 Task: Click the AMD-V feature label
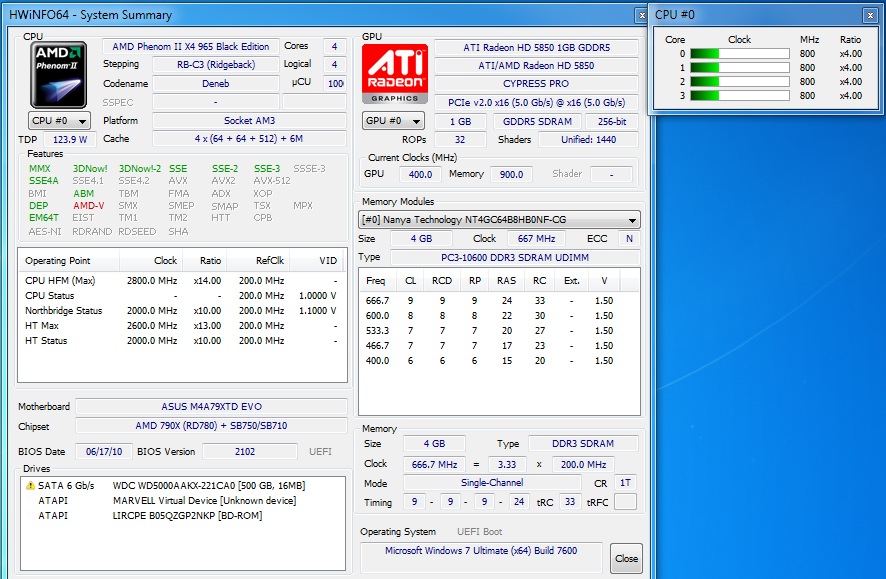click(89, 206)
